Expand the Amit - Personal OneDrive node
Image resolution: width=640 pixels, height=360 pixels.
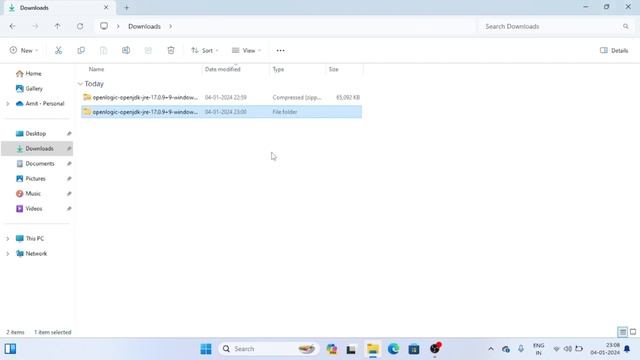[8, 104]
